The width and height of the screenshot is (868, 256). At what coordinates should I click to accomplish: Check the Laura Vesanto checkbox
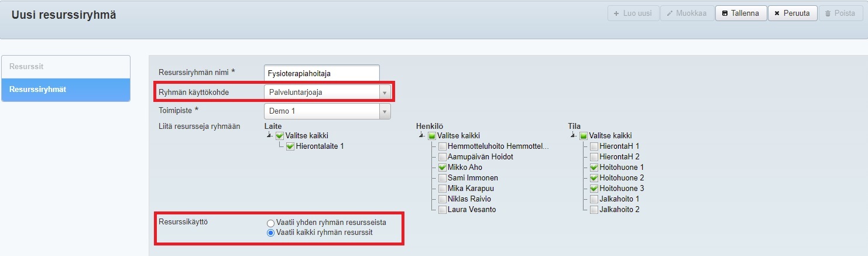[442, 210]
